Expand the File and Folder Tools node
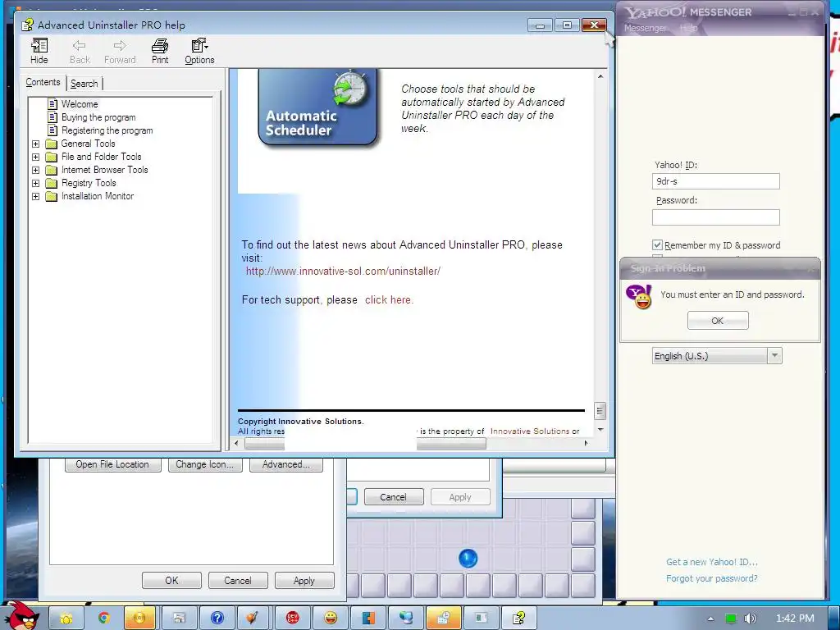The width and height of the screenshot is (840, 630). coord(35,157)
